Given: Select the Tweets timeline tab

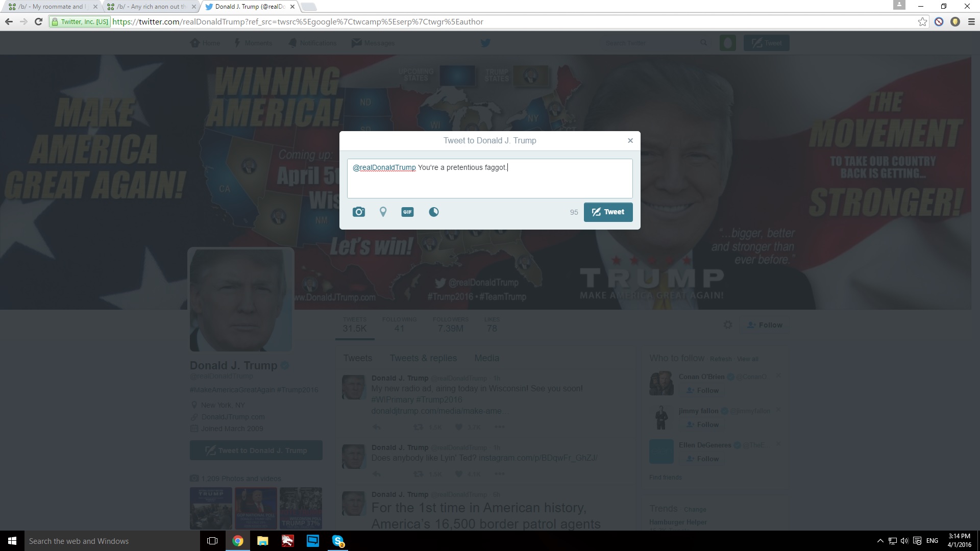Looking at the screenshot, I should [358, 358].
